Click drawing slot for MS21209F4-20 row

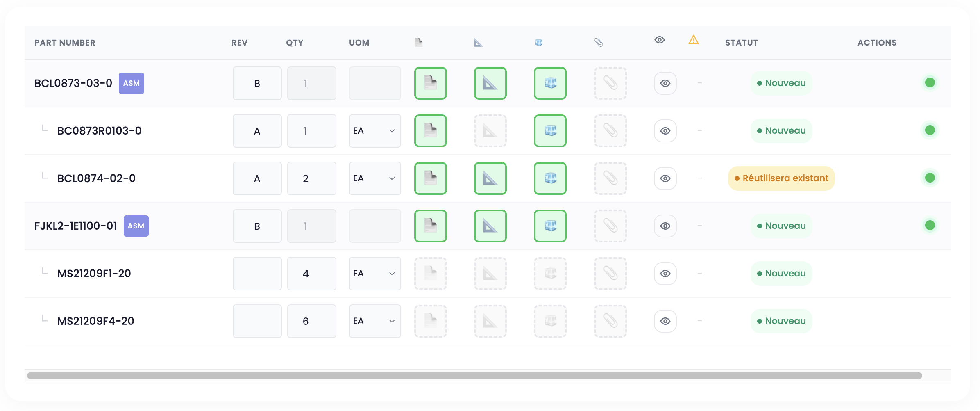coord(490,321)
